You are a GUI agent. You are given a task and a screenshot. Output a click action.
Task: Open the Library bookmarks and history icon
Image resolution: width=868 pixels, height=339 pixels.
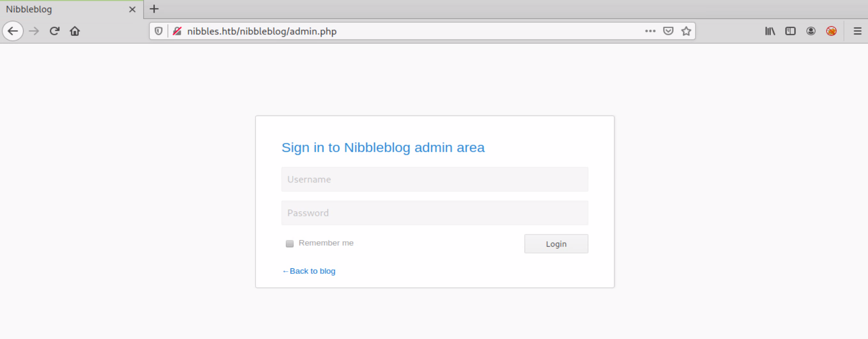pyautogui.click(x=770, y=31)
